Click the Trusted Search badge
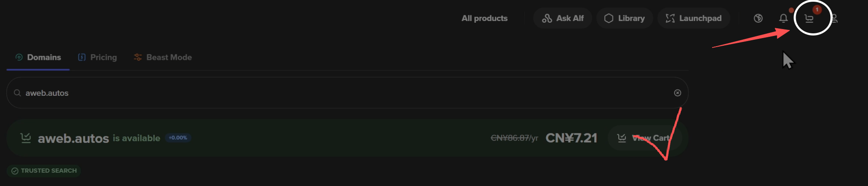868x186 pixels. 44,171
